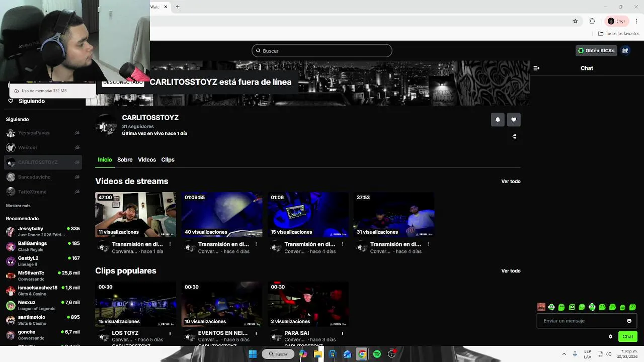Open options for the 47:00 stream video
Viewport: 644px width, 362px height.
click(x=170, y=244)
